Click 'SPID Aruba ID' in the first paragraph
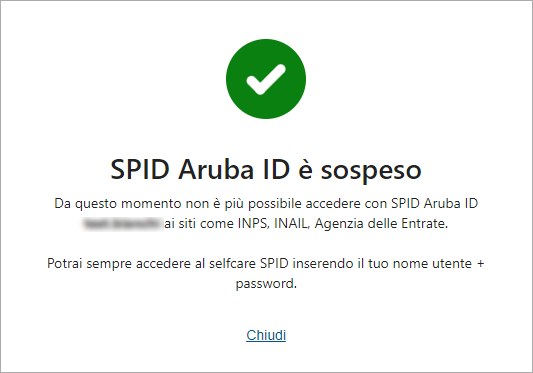Image resolution: width=533 pixels, height=373 pixels. coord(434,203)
